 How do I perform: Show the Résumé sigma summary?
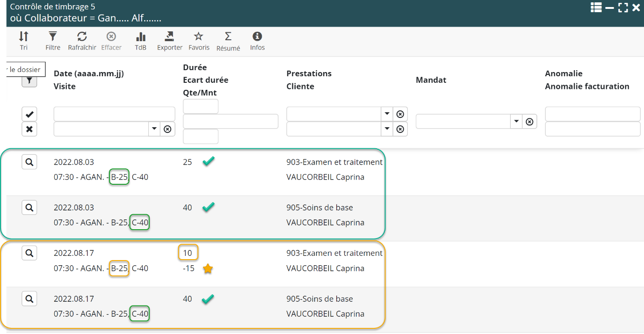click(228, 41)
